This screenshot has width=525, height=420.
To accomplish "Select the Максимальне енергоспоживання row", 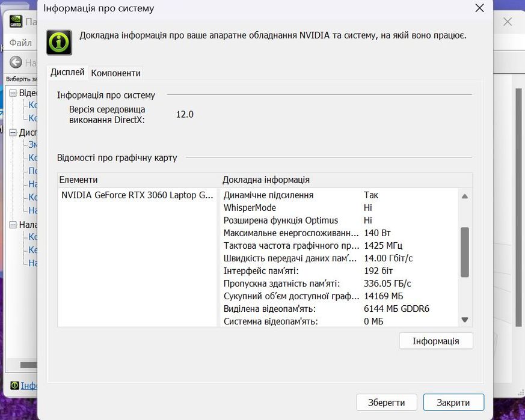I will (340, 233).
